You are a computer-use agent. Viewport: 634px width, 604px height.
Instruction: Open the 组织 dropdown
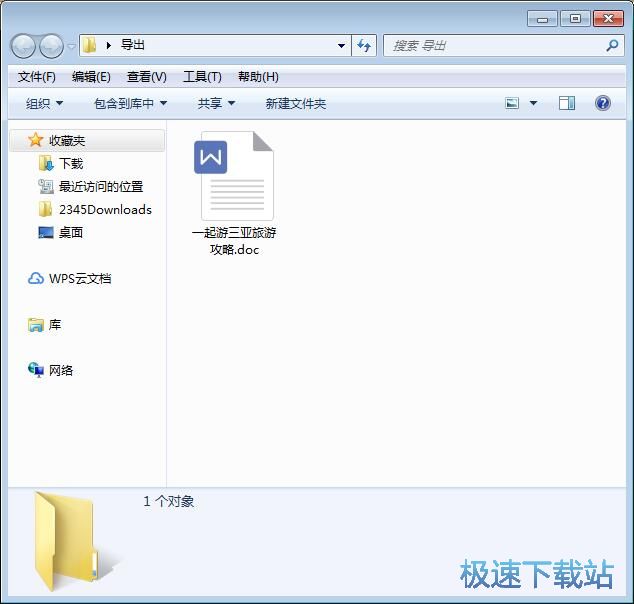(x=44, y=103)
